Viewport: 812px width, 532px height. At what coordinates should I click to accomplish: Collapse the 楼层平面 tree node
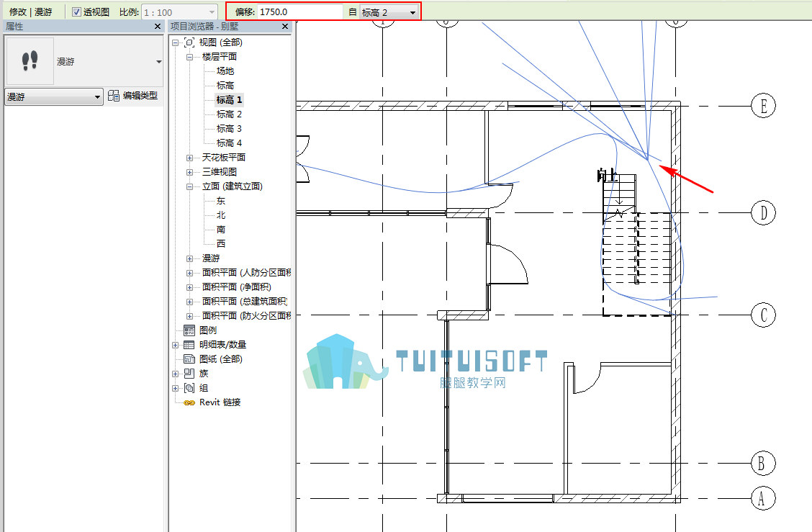pos(189,57)
